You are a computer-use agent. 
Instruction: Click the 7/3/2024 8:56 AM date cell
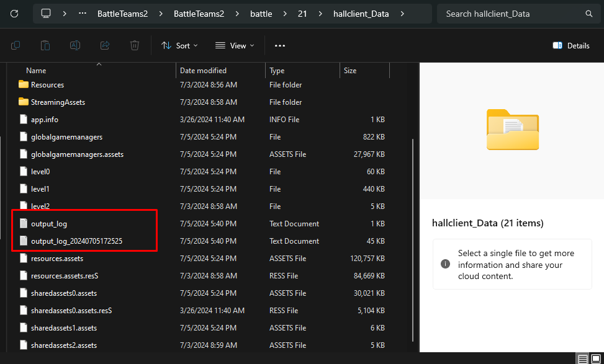tap(208, 85)
